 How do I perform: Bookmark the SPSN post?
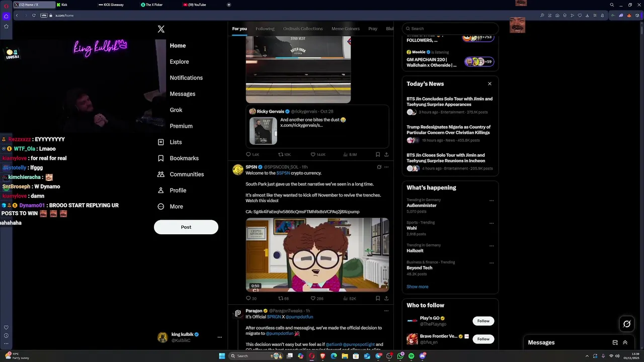pyautogui.click(x=377, y=298)
